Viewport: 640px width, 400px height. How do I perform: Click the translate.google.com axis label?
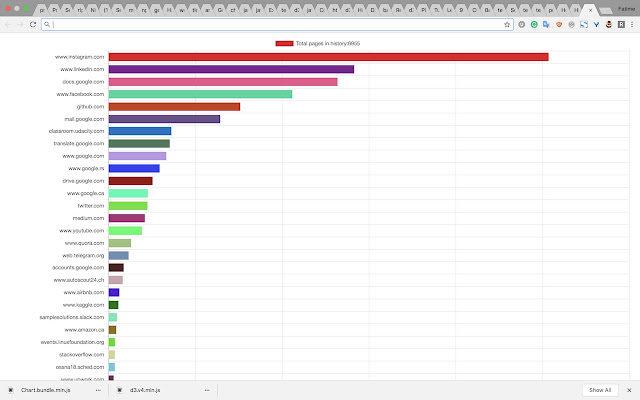pos(79,144)
